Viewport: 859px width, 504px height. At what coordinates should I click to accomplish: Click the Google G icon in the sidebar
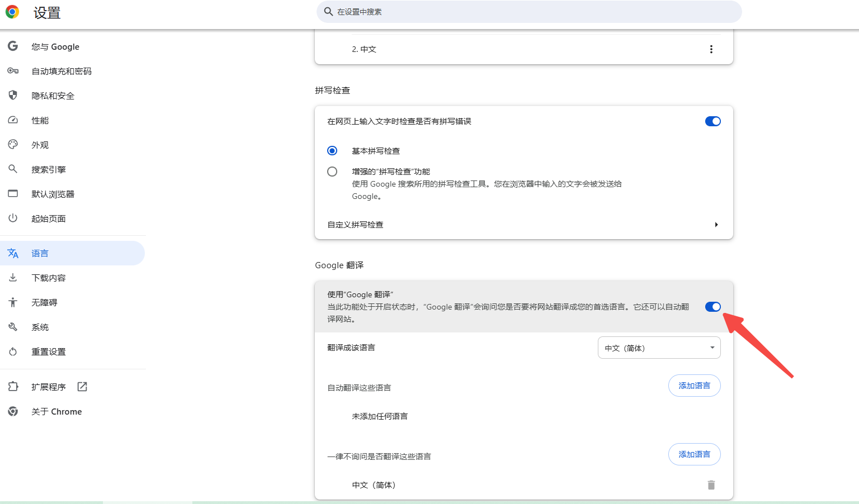13,46
